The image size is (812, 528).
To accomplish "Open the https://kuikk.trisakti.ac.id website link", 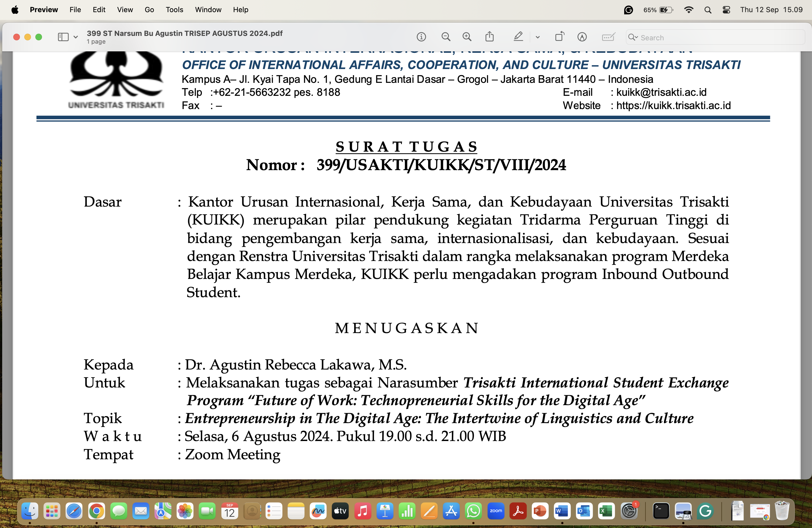I will tap(673, 106).
